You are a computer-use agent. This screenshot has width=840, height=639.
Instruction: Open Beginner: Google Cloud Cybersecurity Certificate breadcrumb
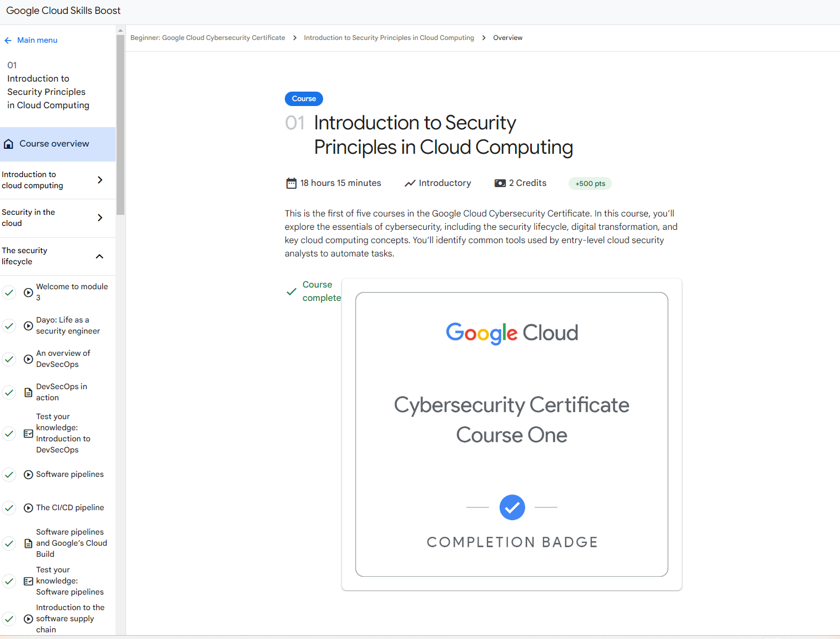point(208,38)
